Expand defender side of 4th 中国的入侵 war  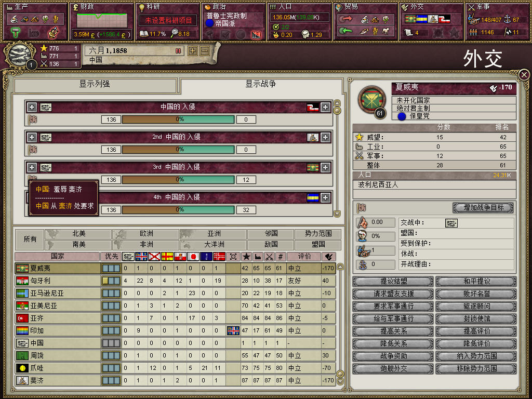(x=325, y=197)
